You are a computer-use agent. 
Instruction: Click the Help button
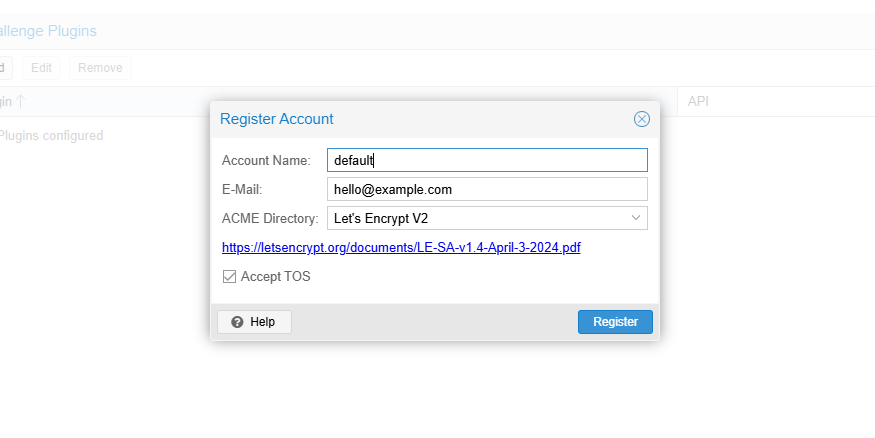click(x=254, y=322)
